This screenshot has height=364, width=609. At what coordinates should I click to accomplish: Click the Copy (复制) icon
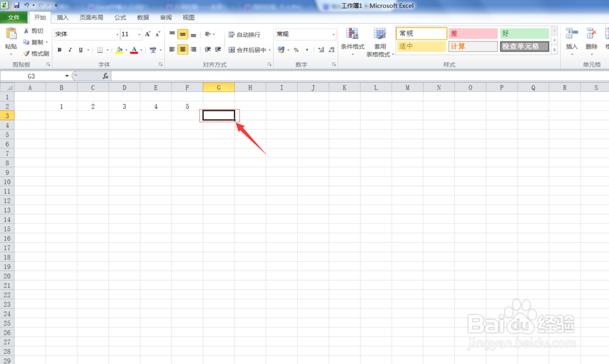tap(26, 42)
